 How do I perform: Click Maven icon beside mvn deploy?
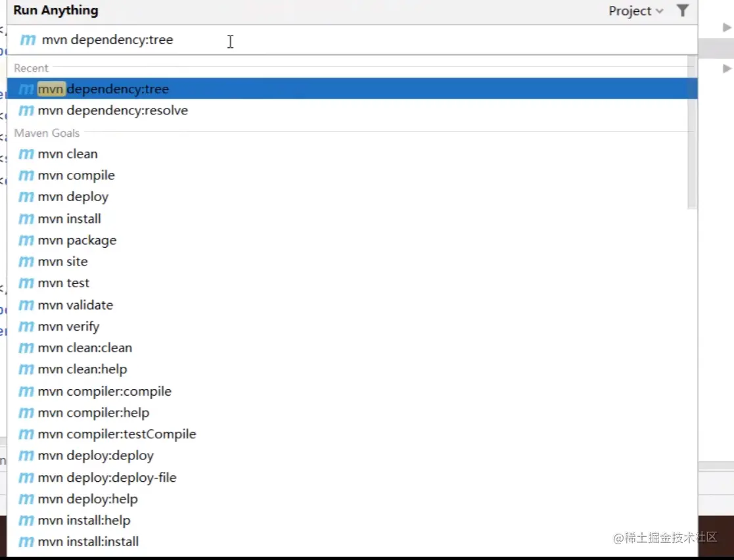(26, 197)
